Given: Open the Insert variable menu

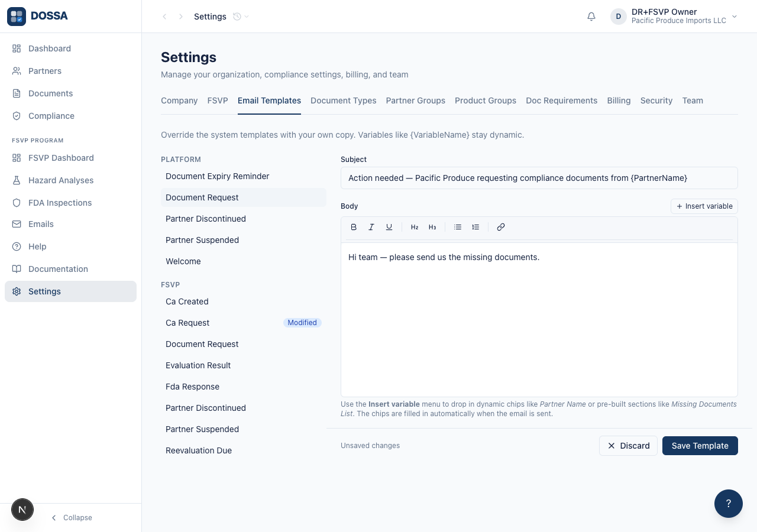Looking at the screenshot, I should click(704, 206).
